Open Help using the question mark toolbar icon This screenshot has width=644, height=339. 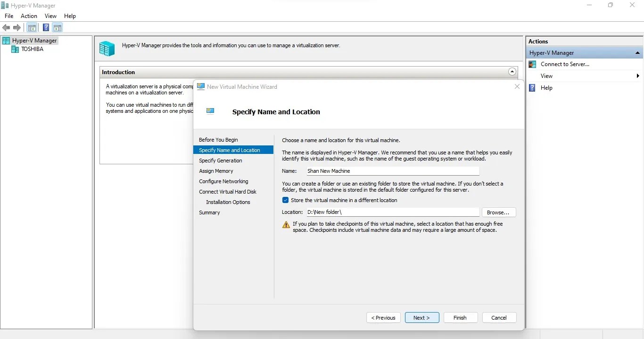click(x=46, y=27)
